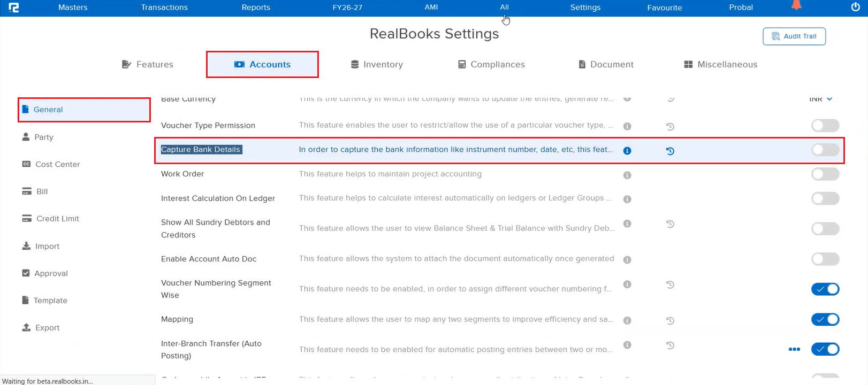Click history icon for Voucher Numbering Segment Wise
Image resolution: width=868 pixels, height=385 pixels.
point(670,284)
